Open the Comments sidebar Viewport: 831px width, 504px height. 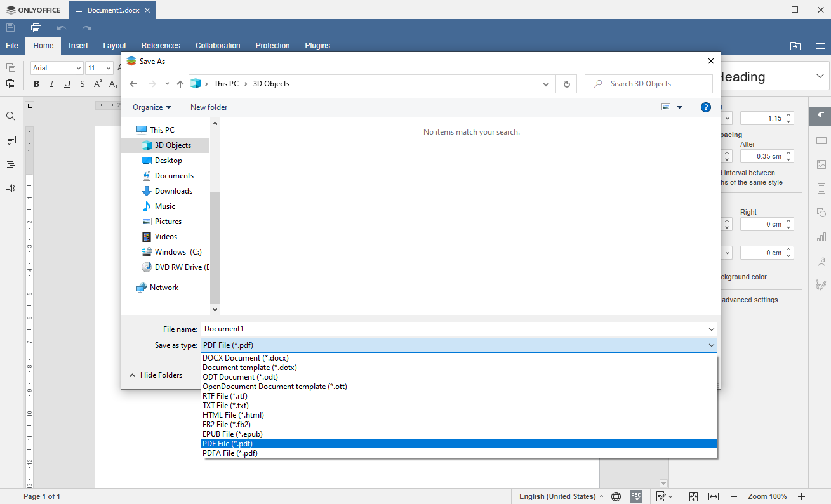(x=11, y=140)
